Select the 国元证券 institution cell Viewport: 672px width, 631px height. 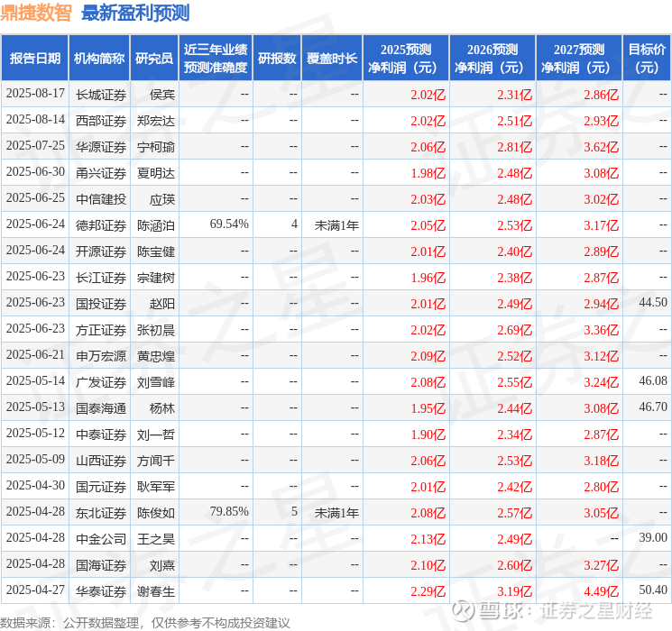click(101, 487)
